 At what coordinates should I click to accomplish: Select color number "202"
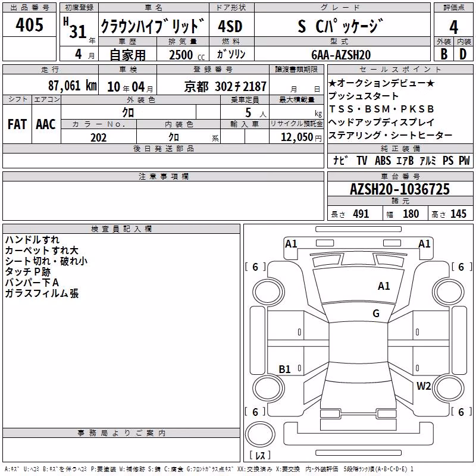pyautogui.click(x=98, y=138)
